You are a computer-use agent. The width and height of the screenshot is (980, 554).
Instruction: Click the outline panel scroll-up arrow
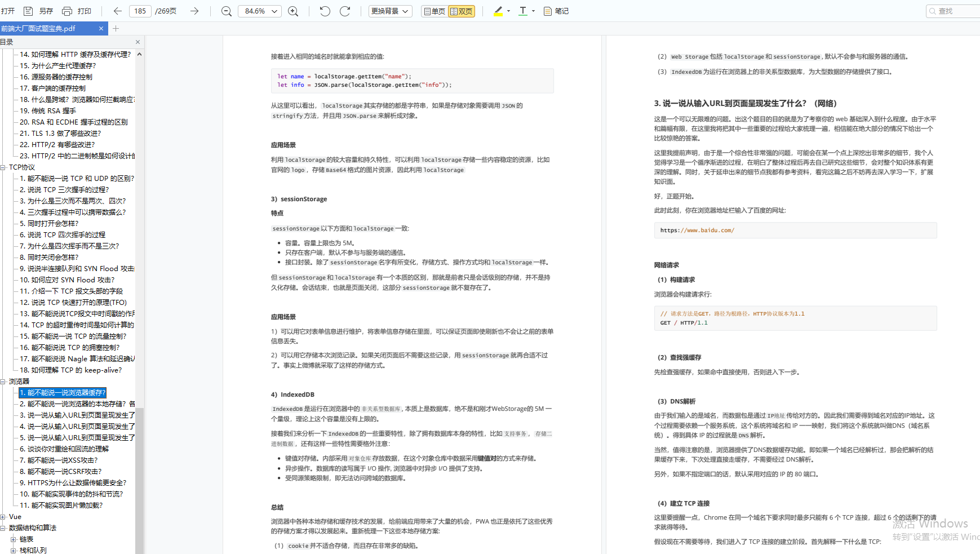tap(139, 54)
